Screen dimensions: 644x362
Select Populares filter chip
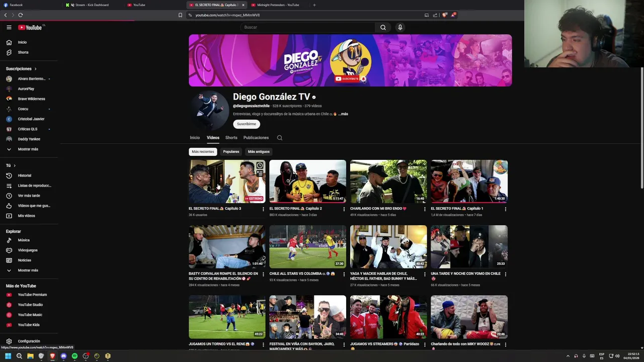pyautogui.click(x=231, y=151)
